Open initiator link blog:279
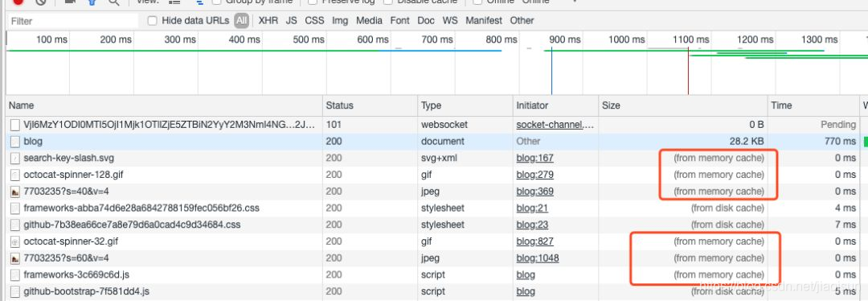This screenshot has height=301, width=868. [x=534, y=175]
